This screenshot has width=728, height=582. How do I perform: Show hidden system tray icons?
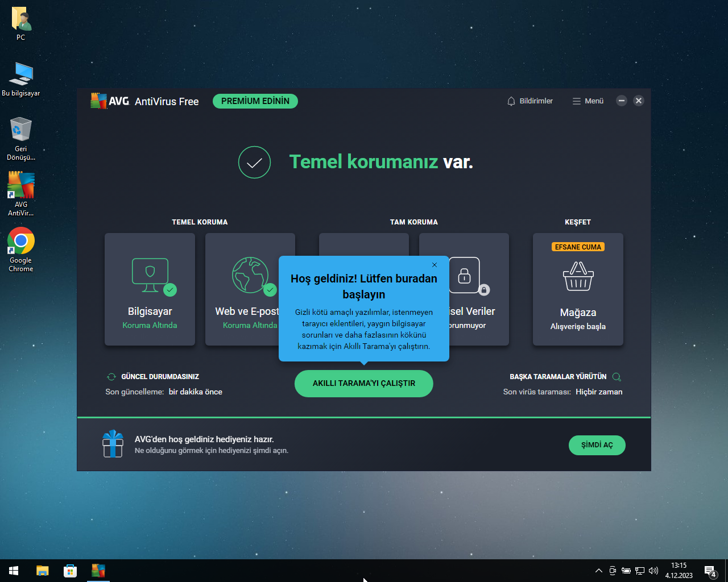[599, 571]
